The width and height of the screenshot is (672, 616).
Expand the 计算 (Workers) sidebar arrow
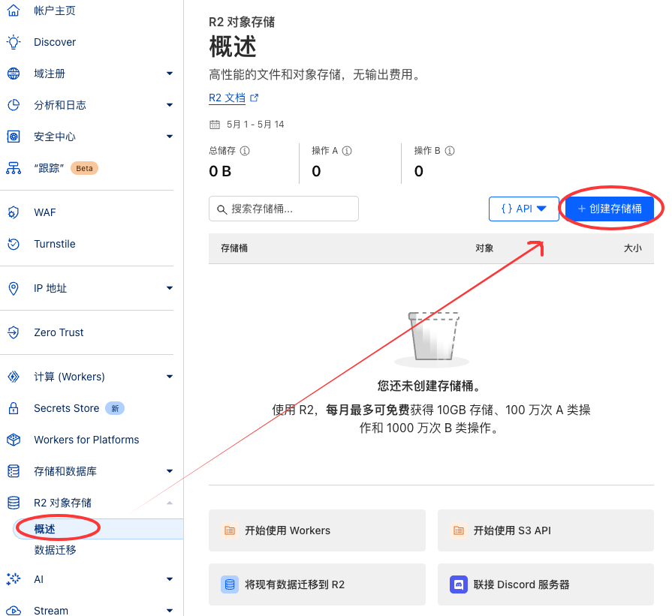[170, 377]
